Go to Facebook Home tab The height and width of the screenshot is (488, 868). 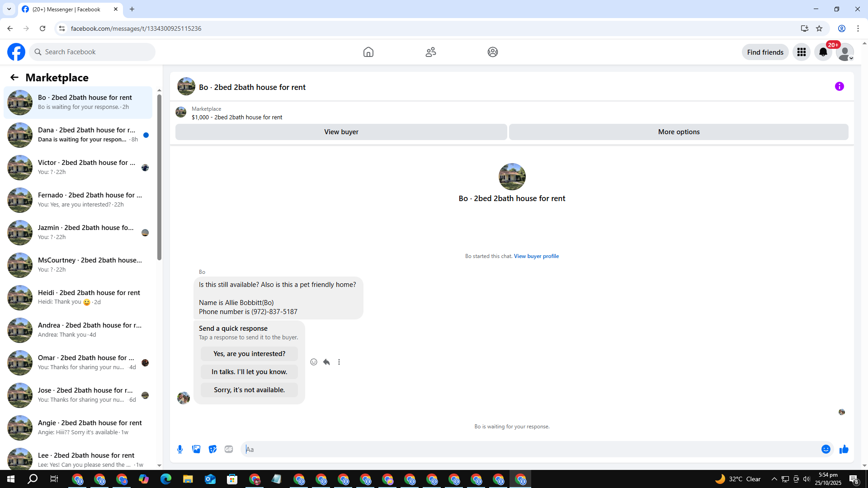(368, 52)
